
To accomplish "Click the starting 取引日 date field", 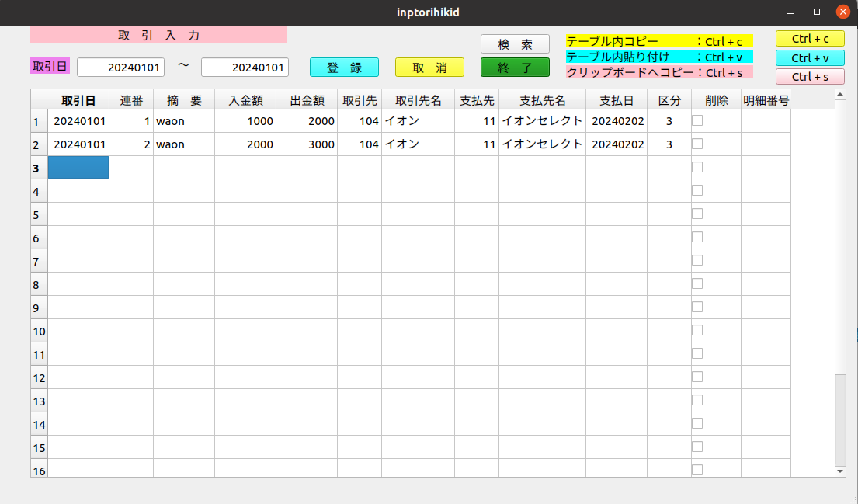I will tap(120, 68).
